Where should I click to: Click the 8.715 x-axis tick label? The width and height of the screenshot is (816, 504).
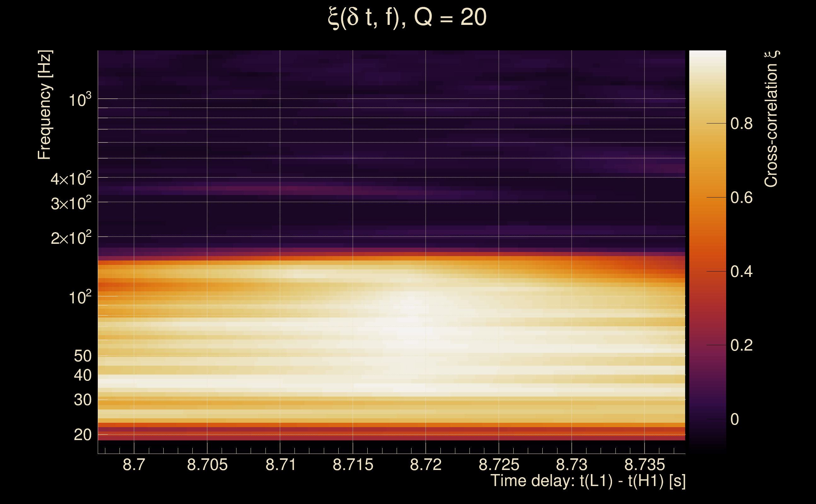[x=353, y=465]
